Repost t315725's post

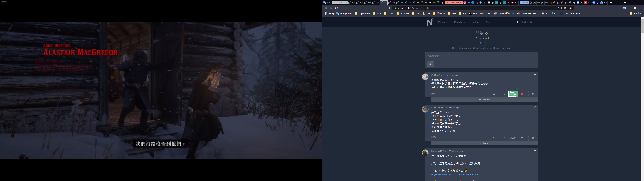tap(503, 138)
